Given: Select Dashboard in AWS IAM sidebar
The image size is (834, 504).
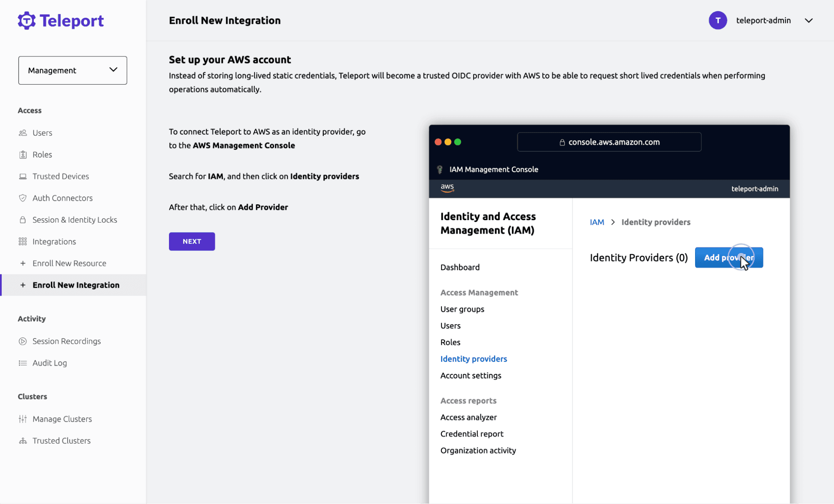Looking at the screenshot, I should [x=459, y=266].
